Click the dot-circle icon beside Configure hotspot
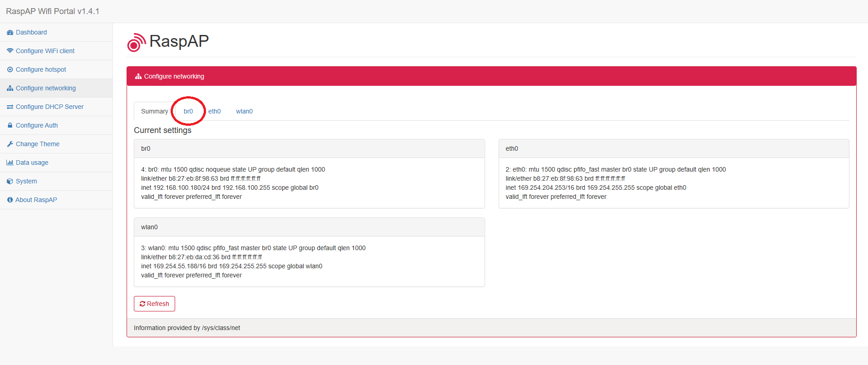This screenshot has width=868, height=365. (x=10, y=69)
